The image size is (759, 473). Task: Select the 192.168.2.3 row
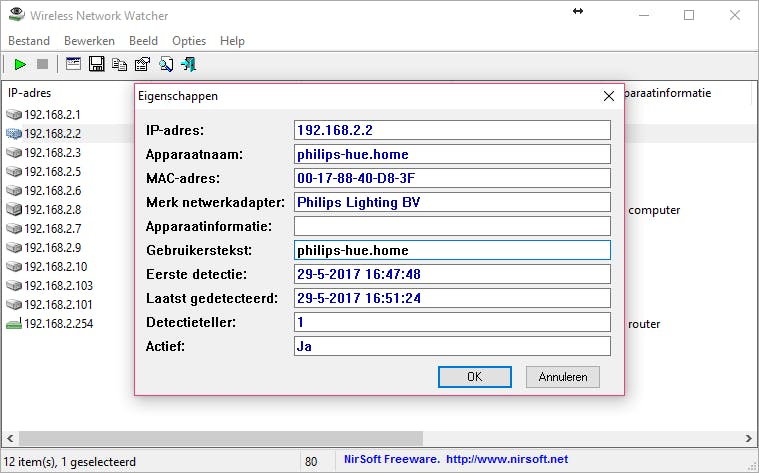point(52,153)
